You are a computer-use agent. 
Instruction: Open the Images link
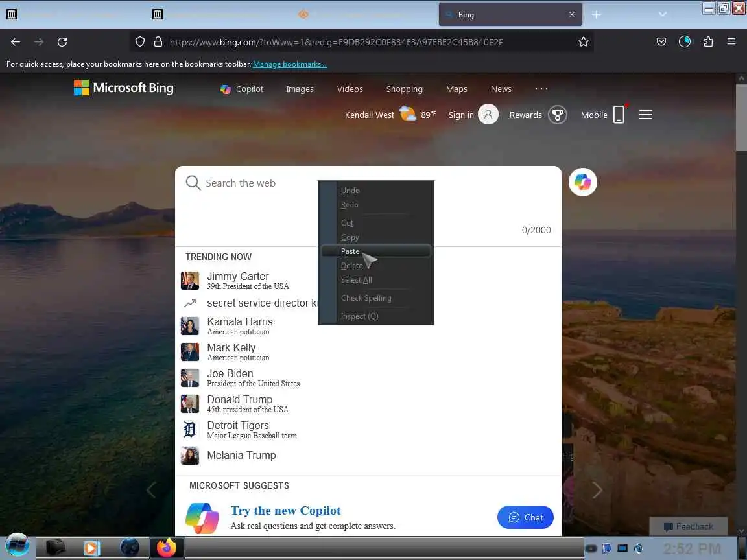300,89
